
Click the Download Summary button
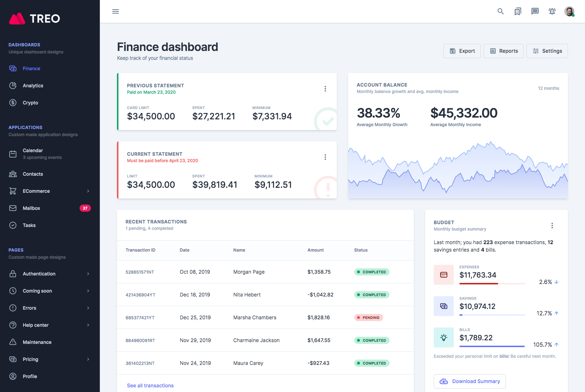coord(469,381)
